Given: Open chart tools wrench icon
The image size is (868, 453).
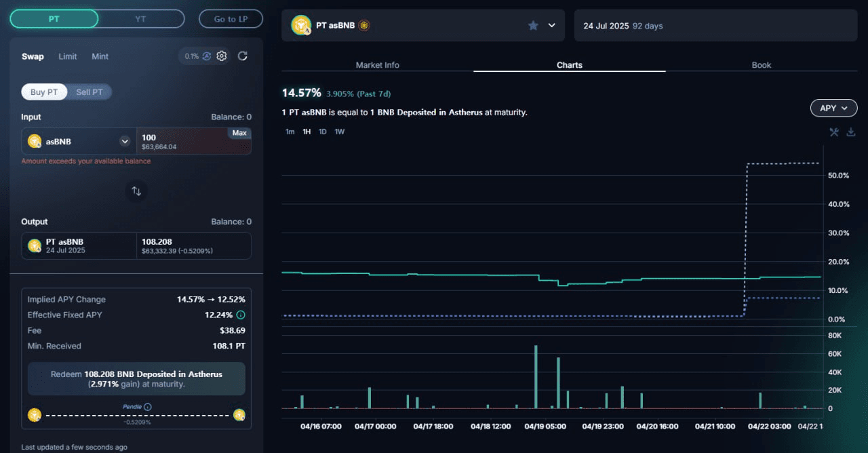Looking at the screenshot, I should click(x=834, y=132).
